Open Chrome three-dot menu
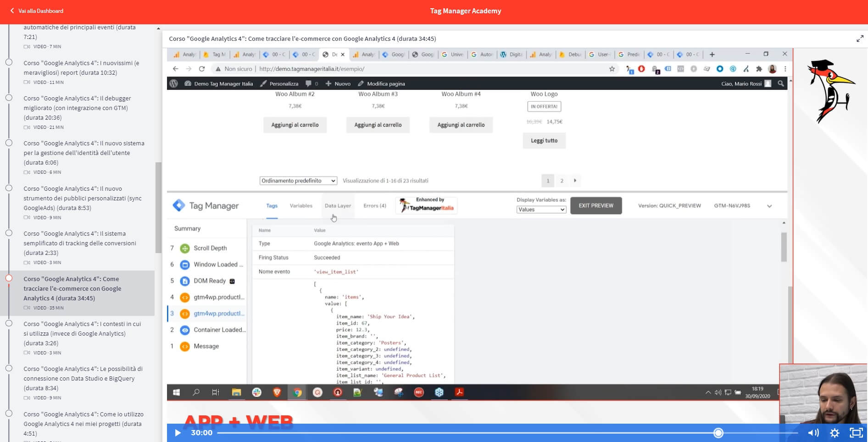The height and width of the screenshot is (442, 868). 785,69
